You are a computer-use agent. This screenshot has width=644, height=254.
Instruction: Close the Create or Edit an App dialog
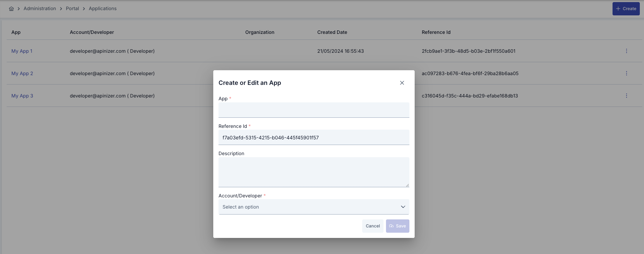click(x=402, y=83)
